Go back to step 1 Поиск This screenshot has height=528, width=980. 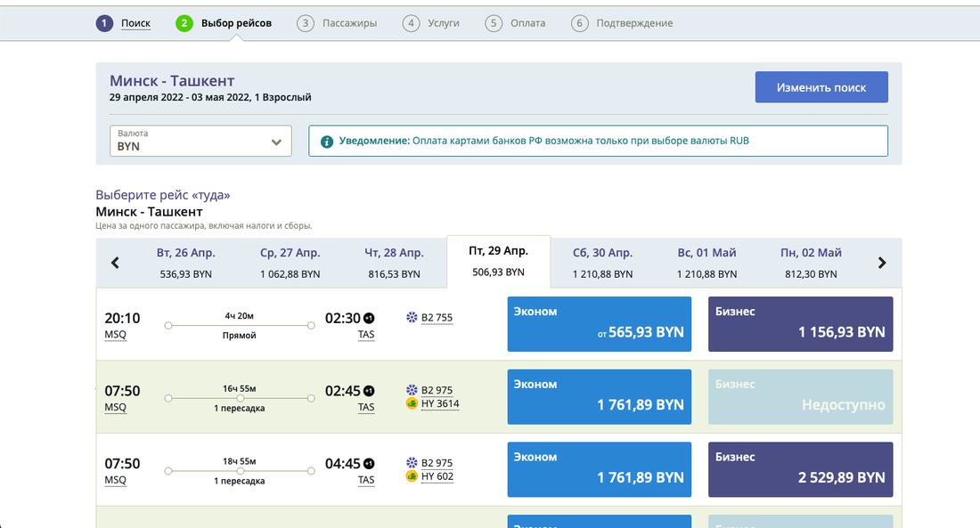point(135,23)
